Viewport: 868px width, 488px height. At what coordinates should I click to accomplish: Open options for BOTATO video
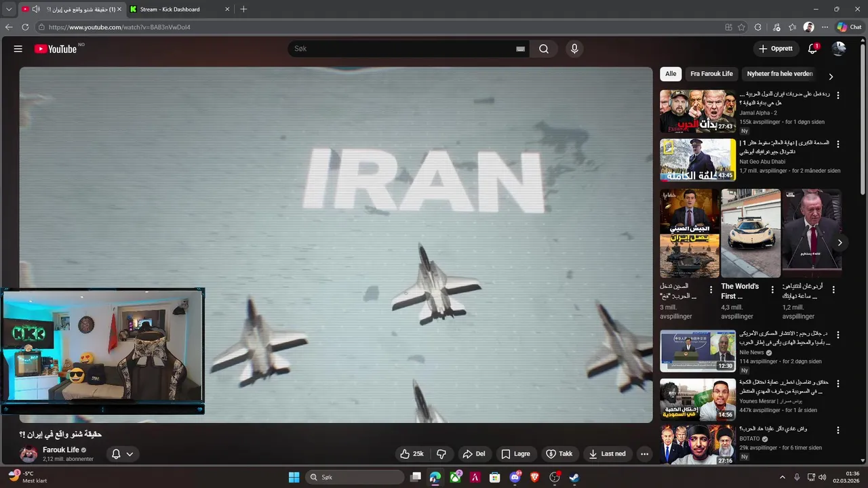click(838, 430)
